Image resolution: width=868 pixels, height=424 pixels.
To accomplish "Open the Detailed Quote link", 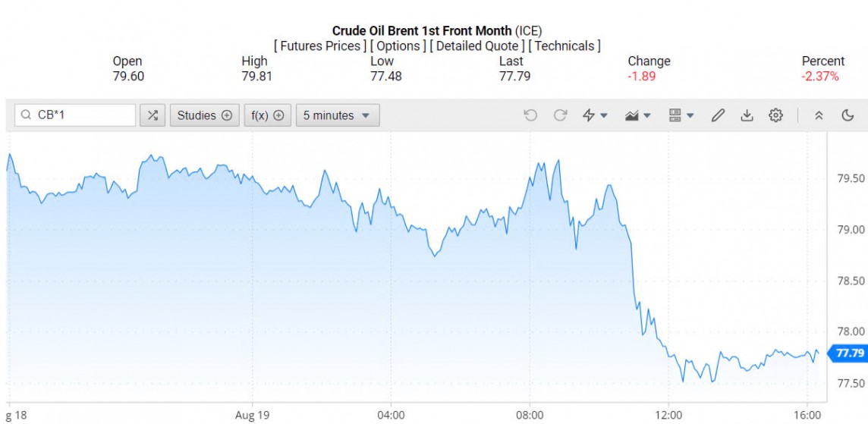I will coord(477,46).
